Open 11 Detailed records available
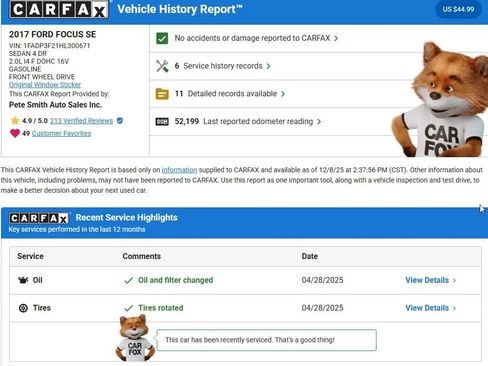Viewport: 488px width, 366px height. [x=226, y=94]
